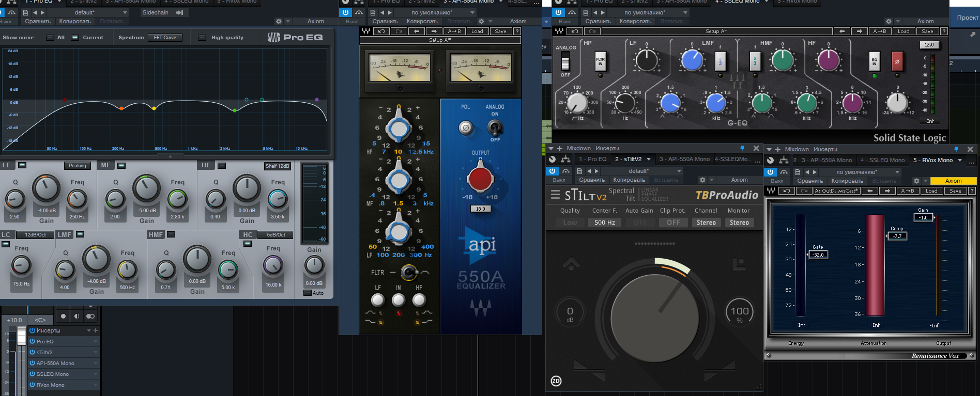Image resolution: width=980 pixels, height=396 pixels.
Task: Expand the Инсерты options arrow in mixer
Action: 89,330
